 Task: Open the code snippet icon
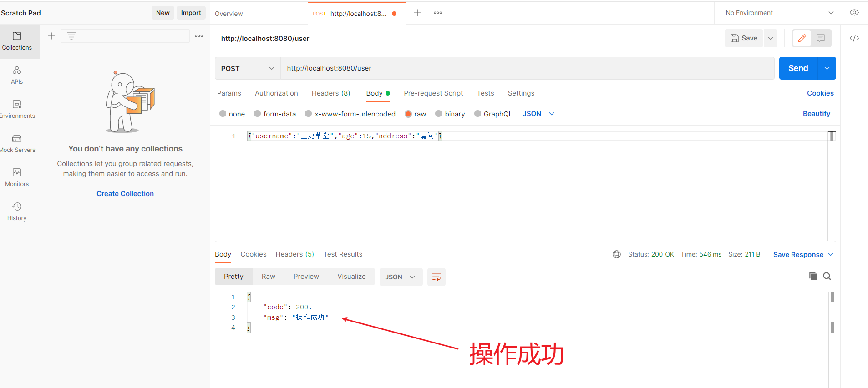click(854, 38)
